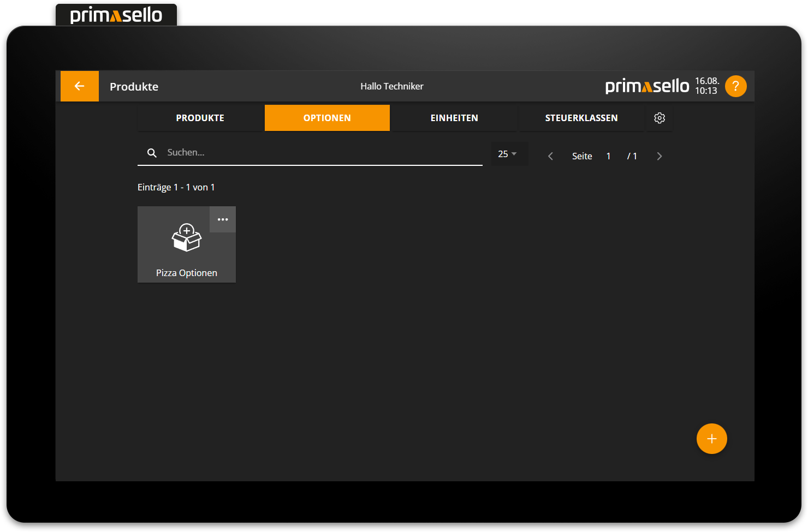
Task: Go to the next page with right chevron
Action: point(659,156)
